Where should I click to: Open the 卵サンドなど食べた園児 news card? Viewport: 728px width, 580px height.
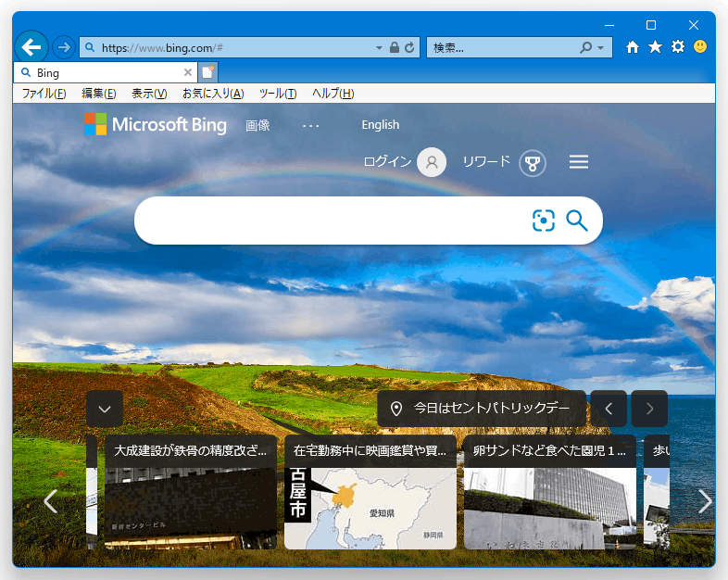tap(550, 492)
